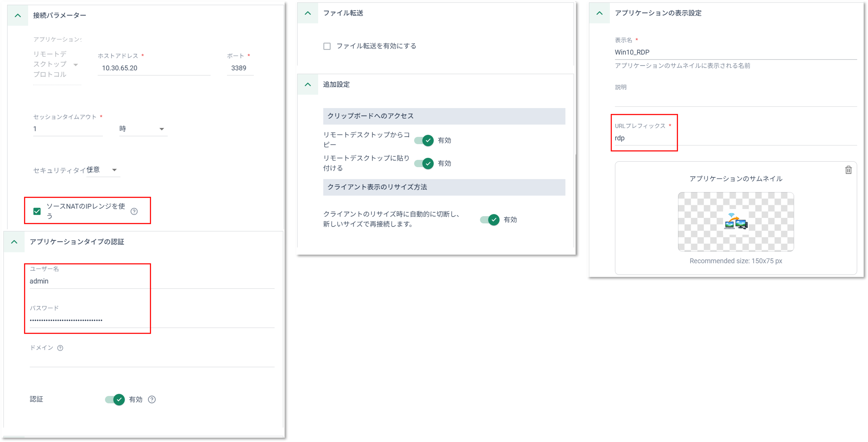Enable the ファイル転送を有効にする checkbox
The width and height of the screenshot is (868, 442).
(x=327, y=46)
